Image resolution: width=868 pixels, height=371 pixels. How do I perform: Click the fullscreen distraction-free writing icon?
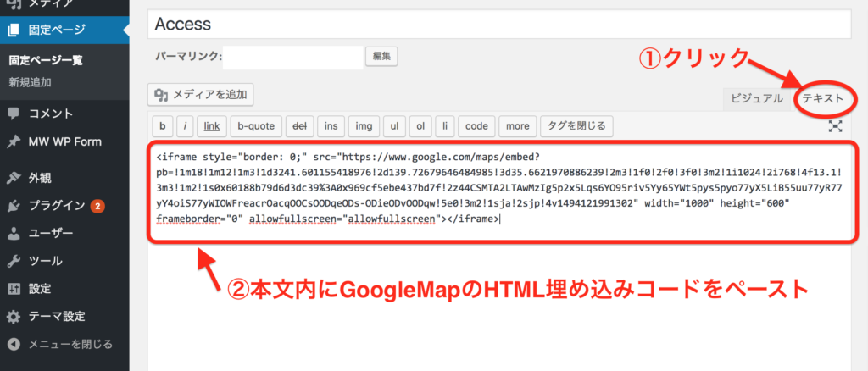836,126
